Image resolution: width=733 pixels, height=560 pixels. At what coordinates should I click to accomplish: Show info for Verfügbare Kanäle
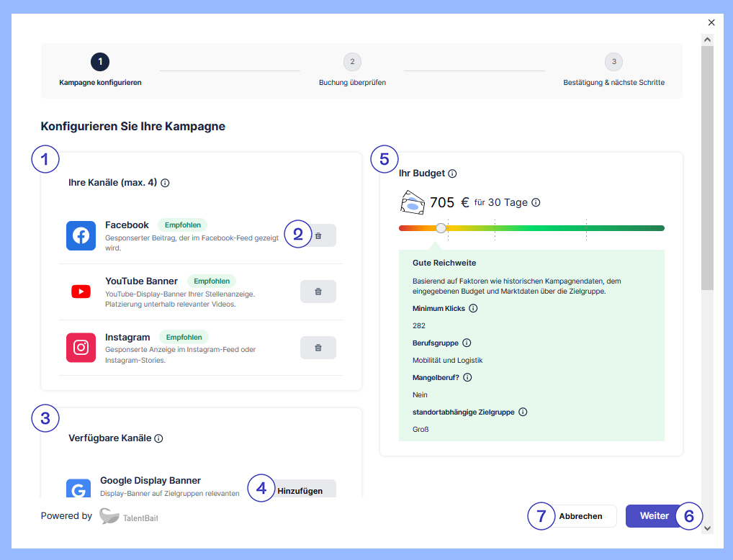tap(158, 438)
